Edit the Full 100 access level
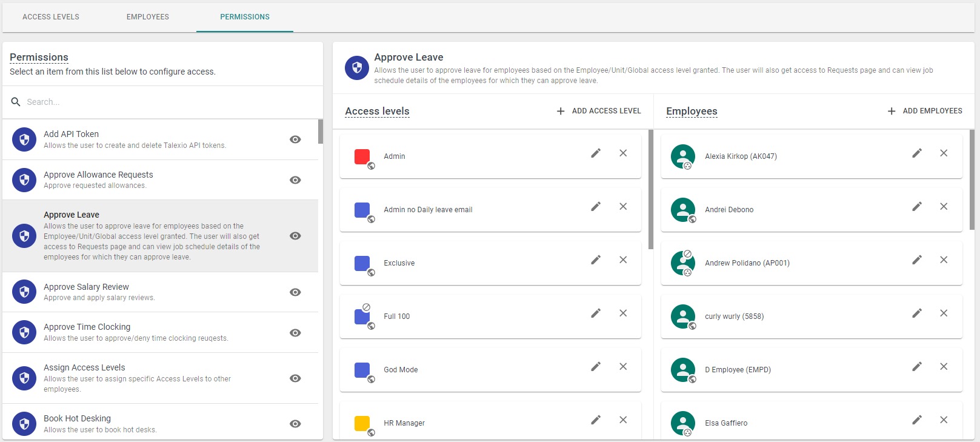Image resolution: width=980 pixels, height=442 pixels. (x=596, y=313)
